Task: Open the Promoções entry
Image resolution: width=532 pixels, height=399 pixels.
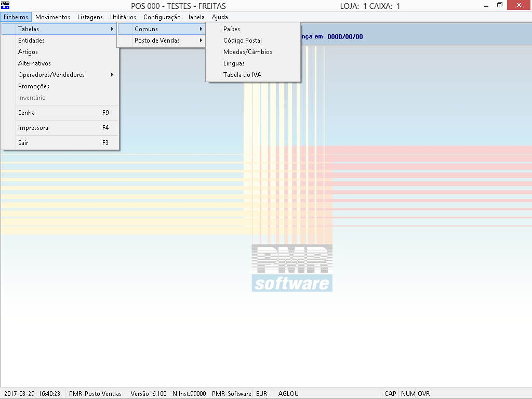Action: [x=34, y=86]
